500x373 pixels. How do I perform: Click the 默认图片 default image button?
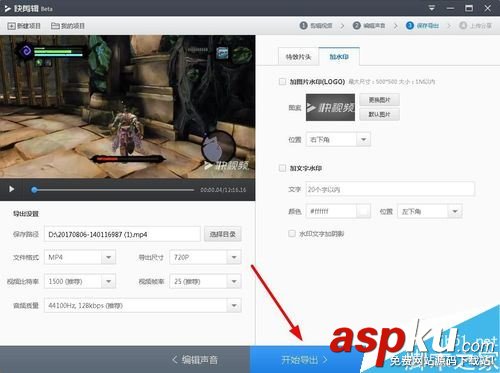coord(379,114)
